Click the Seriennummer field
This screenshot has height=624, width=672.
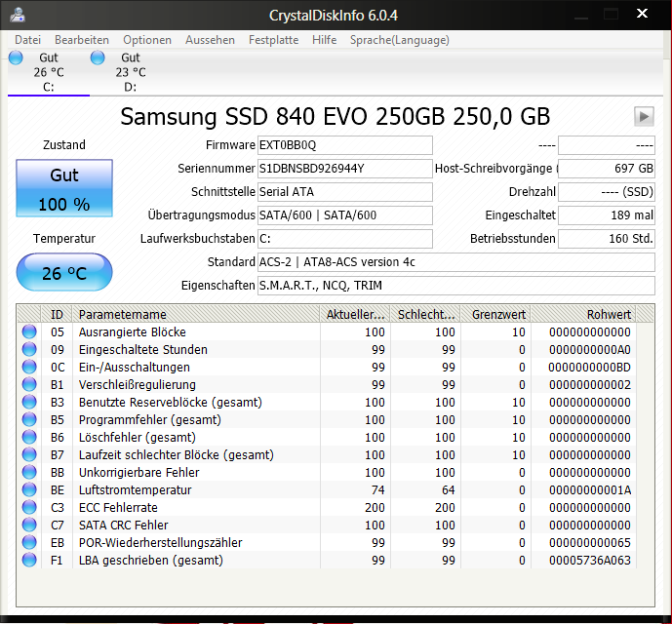(345, 169)
